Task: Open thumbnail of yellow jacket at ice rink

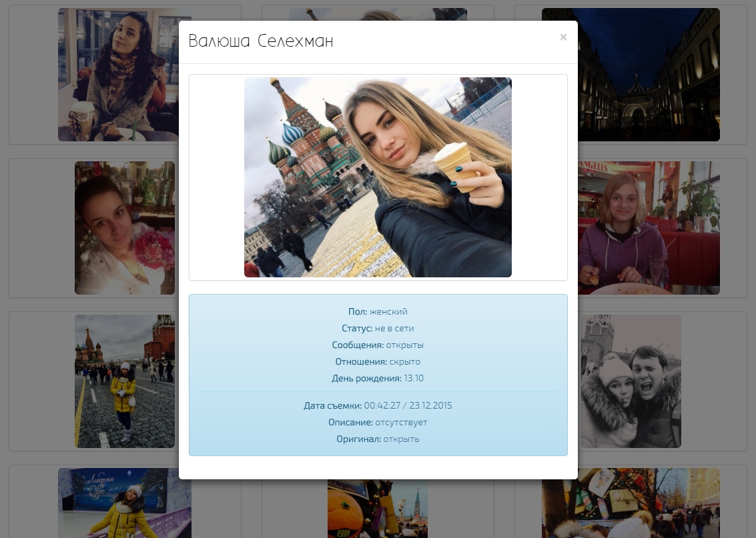Action: 119,503
